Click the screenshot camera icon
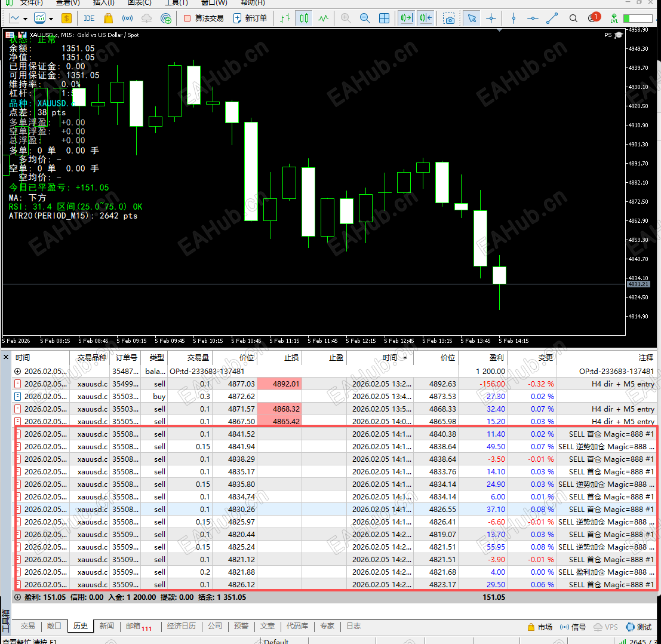 449,19
